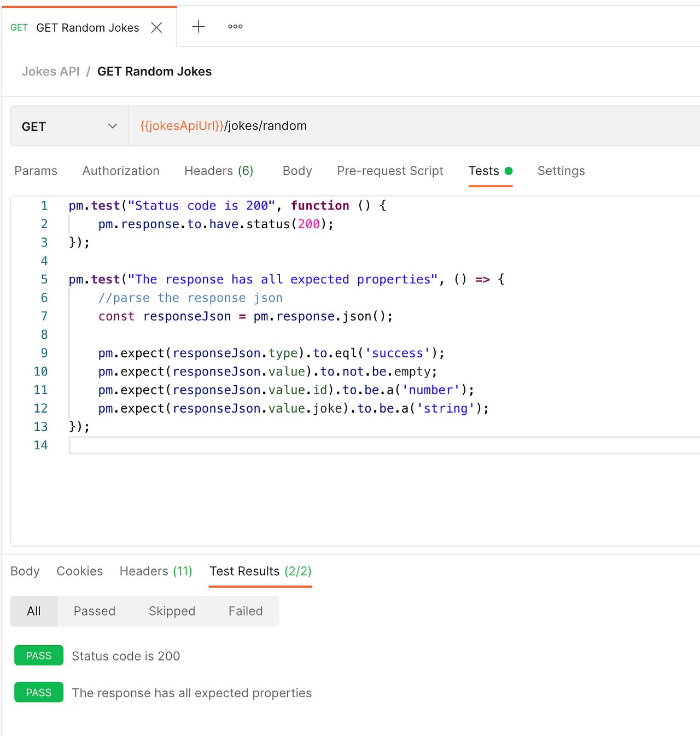Image resolution: width=700 pixels, height=736 pixels.
Task: Switch to the response Cookies tab
Action: pyautogui.click(x=80, y=571)
